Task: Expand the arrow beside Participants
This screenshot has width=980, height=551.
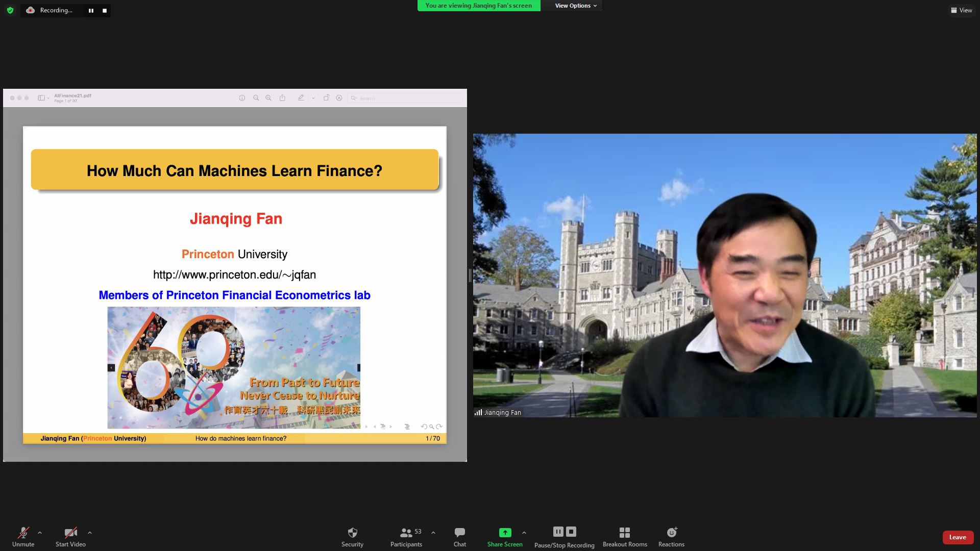Action: click(433, 533)
